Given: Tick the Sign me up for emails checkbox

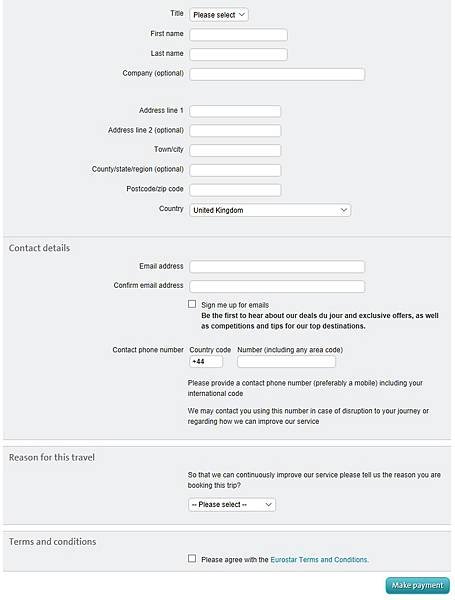Looking at the screenshot, I should point(192,304).
